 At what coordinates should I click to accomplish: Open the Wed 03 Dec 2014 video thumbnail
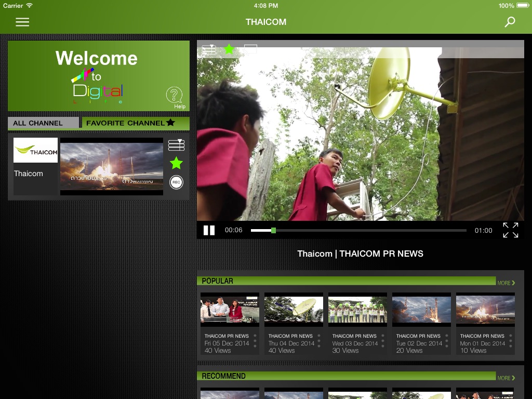coord(357,310)
